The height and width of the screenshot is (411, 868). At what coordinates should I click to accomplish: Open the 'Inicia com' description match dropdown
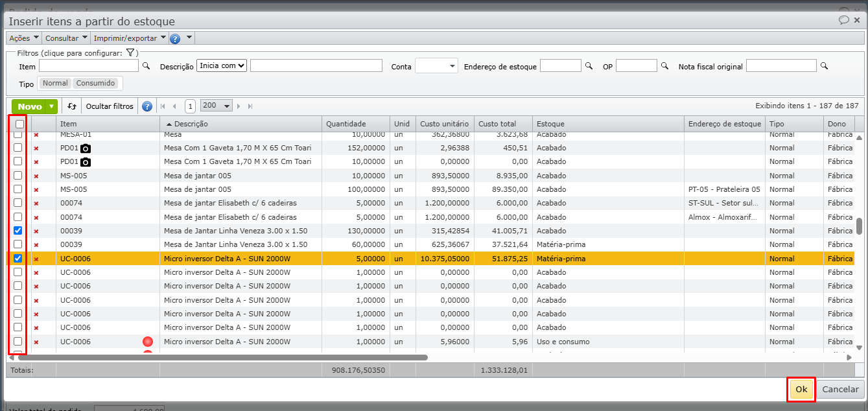222,65
